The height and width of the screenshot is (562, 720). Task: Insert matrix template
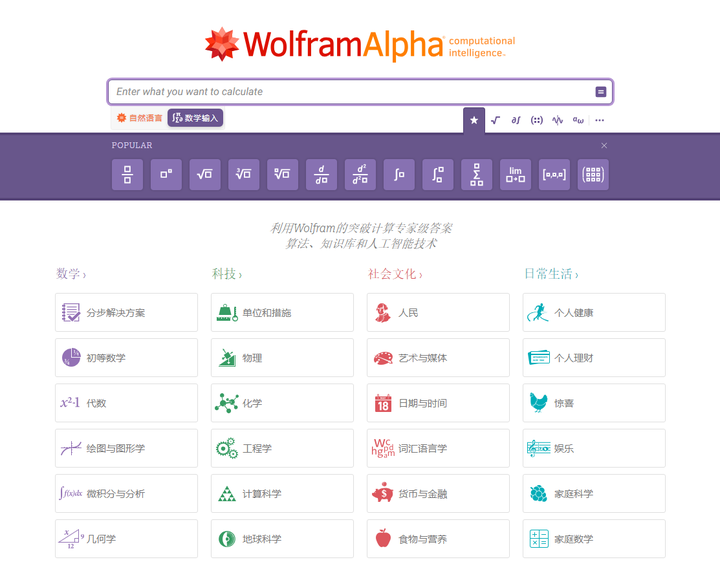593,174
